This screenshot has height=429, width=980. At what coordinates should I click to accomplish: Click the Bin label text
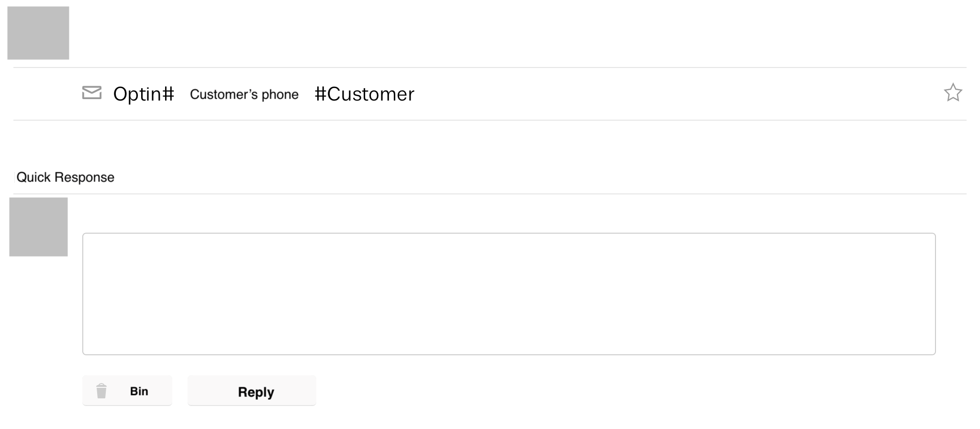139,391
